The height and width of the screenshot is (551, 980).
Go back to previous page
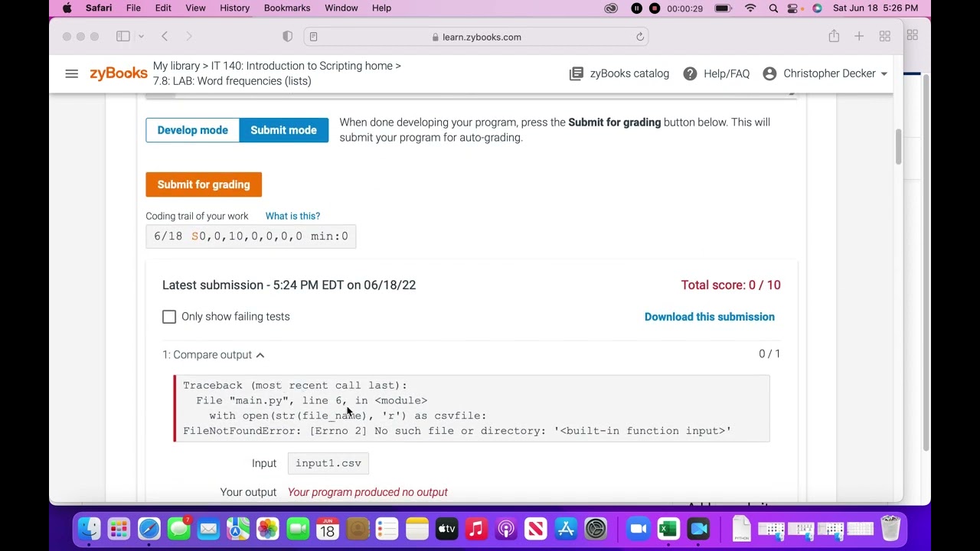[x=165, y=36]
